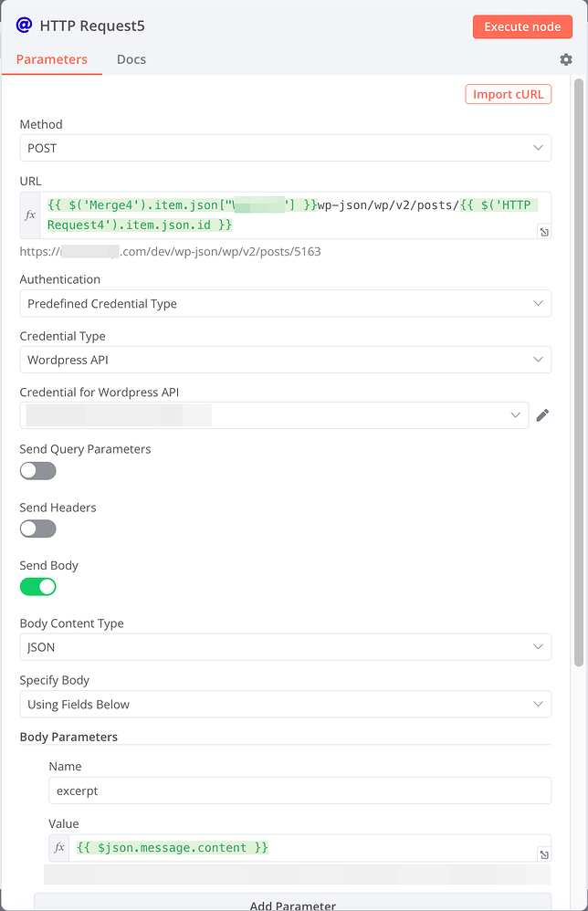This screenshot has width=588, height=911.
Task: Click the HTTP Request node icon in header
Action: [x=23, y=26]
